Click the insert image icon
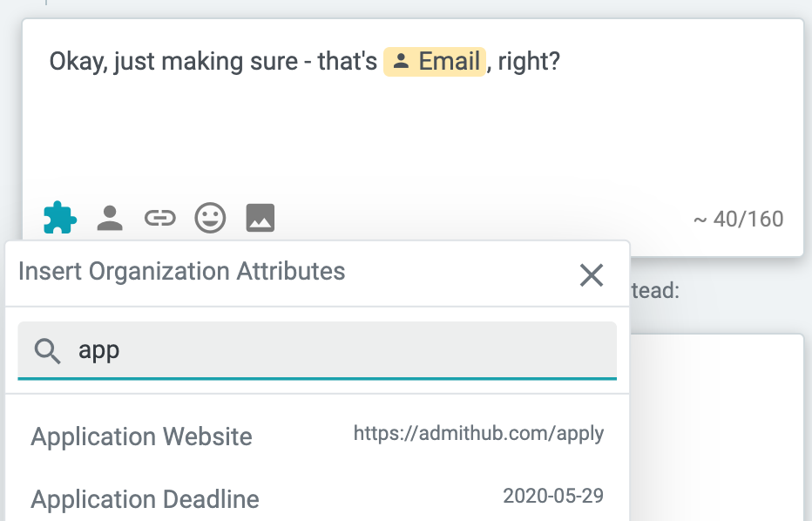Viewport: 812px width, 521px height. (x=261, y=217)
